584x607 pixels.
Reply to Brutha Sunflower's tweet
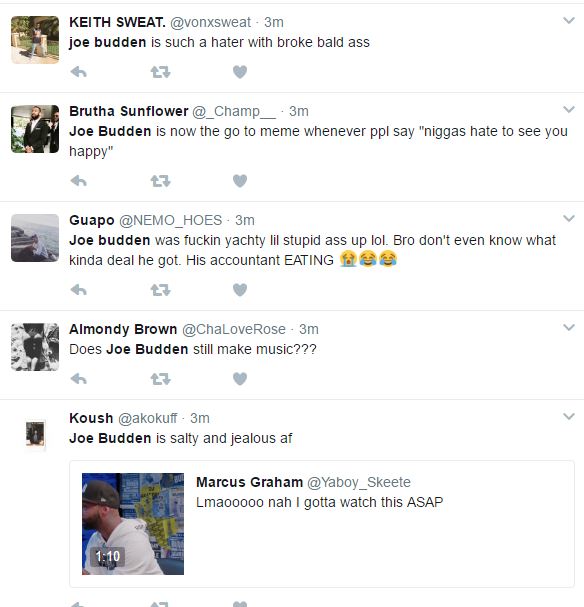(79, 181)
